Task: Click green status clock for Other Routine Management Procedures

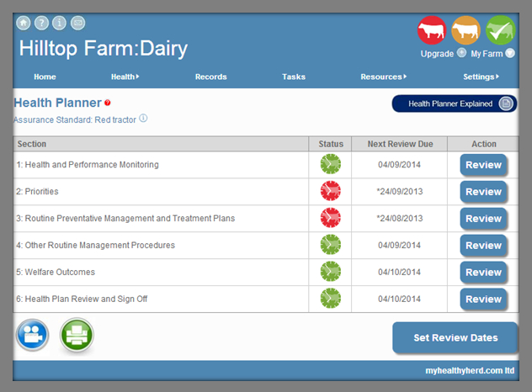Action: point(331,245)
